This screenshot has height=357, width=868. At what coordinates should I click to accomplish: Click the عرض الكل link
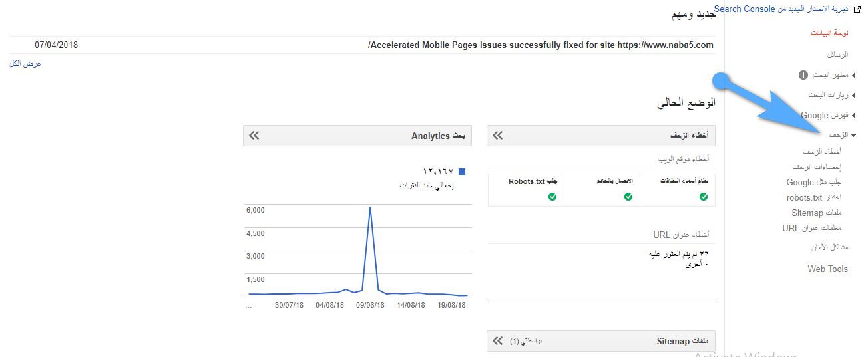click(25, 64)
